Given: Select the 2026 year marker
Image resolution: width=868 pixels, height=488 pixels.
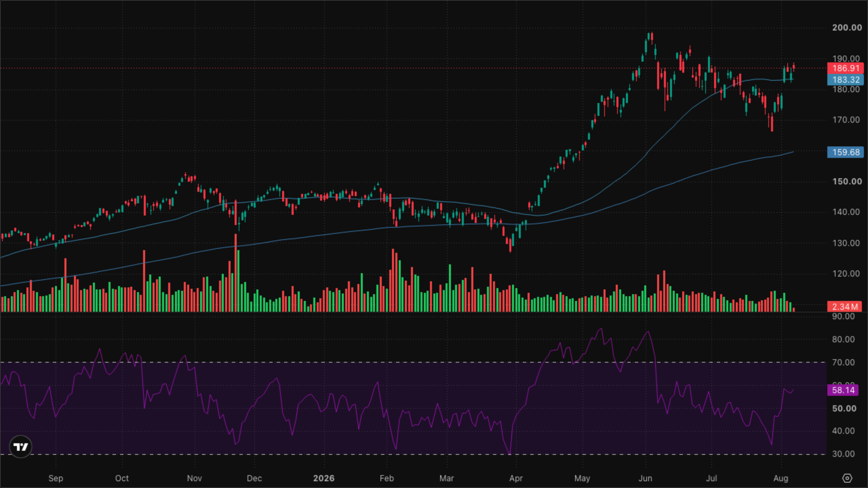Looking at the screenshot, I should point(324,478).
